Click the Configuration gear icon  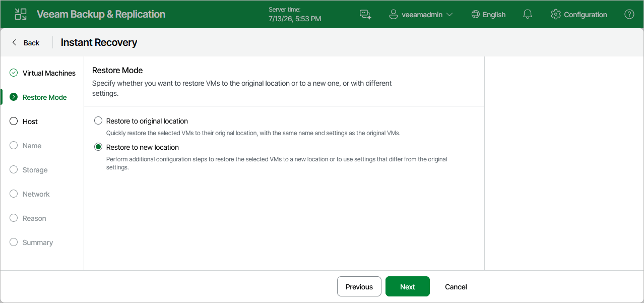coord(555,15)
